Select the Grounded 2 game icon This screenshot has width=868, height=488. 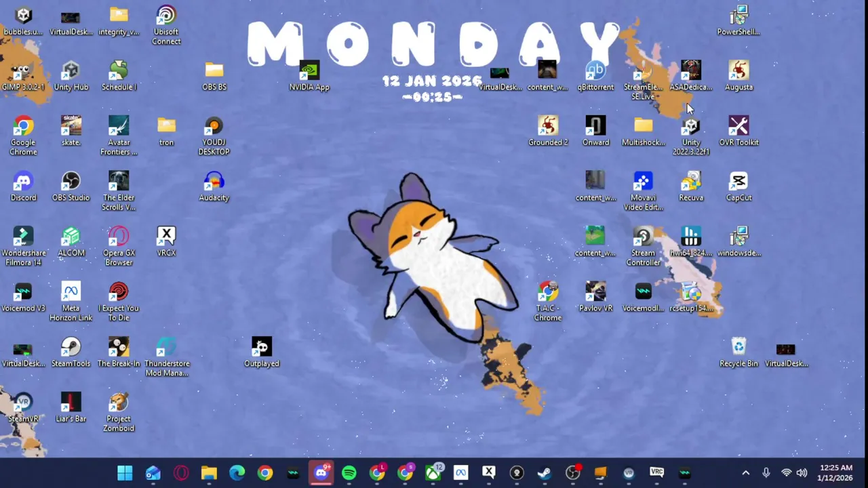[x=548, y=131]
